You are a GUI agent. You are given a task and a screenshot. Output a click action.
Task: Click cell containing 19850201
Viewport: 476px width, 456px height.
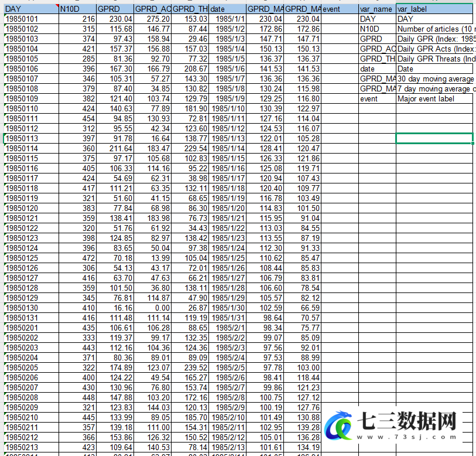[31, 328]
